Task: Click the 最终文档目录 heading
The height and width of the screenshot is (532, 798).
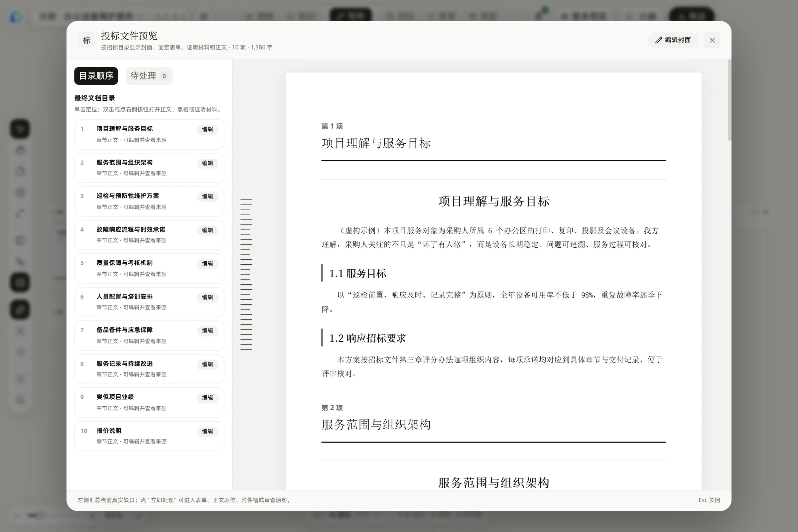Action: (95, 98)
